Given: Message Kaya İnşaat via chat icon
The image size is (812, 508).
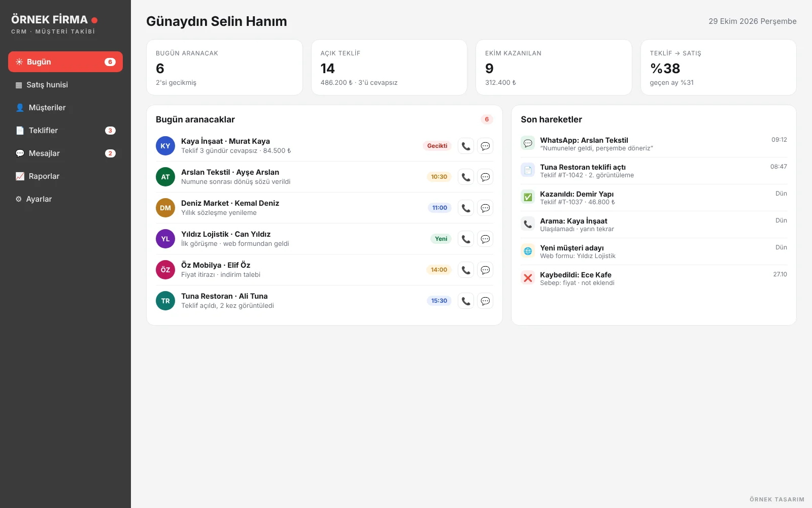Looking at the screenshot, I should pyautogui.click(x=485, y=146).
